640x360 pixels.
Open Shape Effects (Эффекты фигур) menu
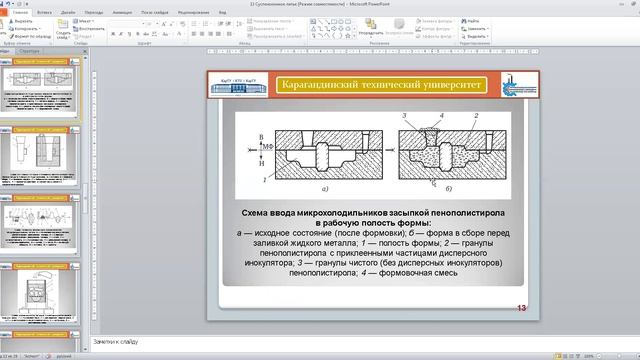tap(435, 36)
